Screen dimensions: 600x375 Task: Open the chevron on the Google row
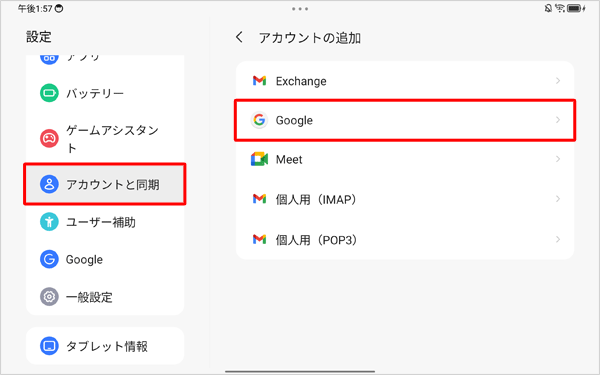click(558, 120)
